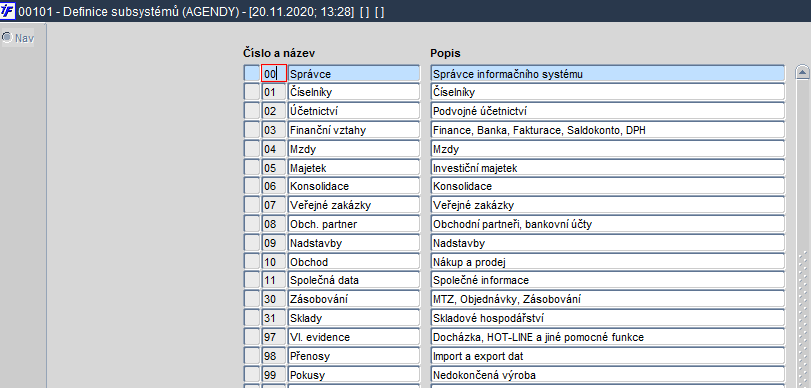Click the name field Konsolidace
811x388 pixels.
354,186
